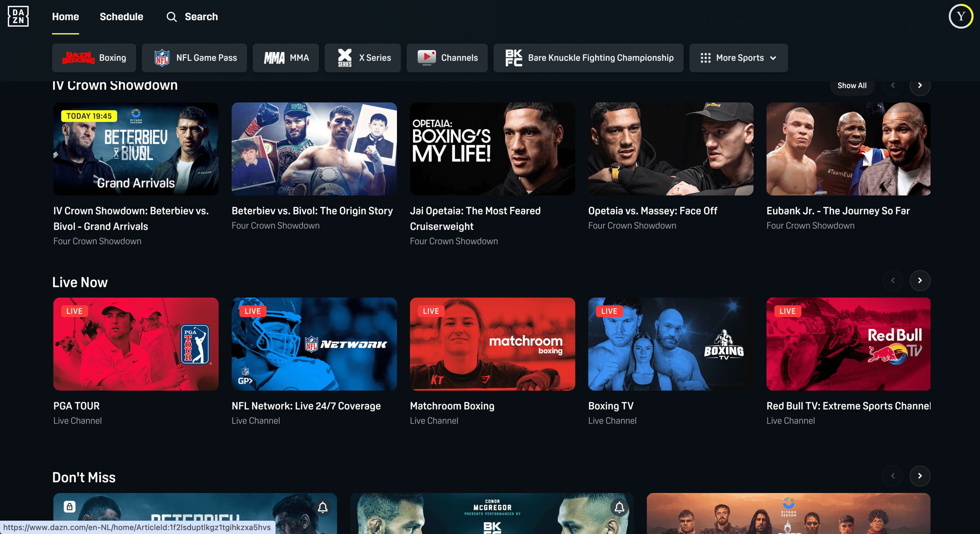
Task: Toggle reminder bell on Beterbiev Don't Miss card
Action: pos(323,507)
